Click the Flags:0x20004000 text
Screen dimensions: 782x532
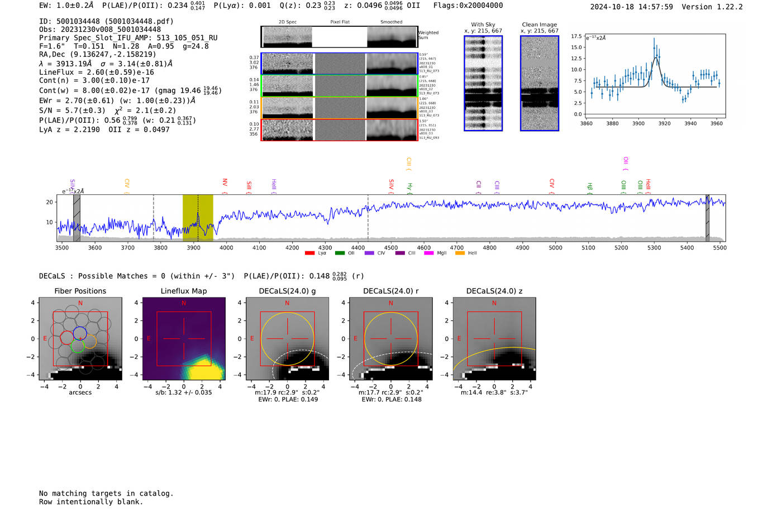point(468,6)
